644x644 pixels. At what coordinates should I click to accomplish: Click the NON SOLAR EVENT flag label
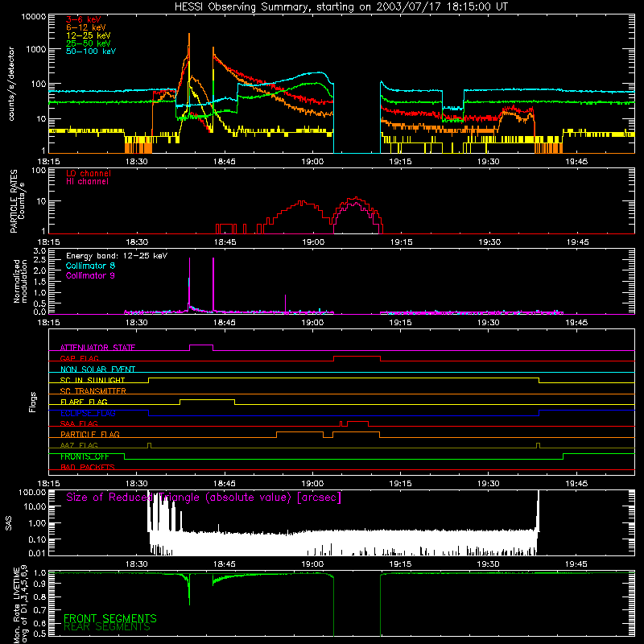pyautogui.click(x=97, y=369)
